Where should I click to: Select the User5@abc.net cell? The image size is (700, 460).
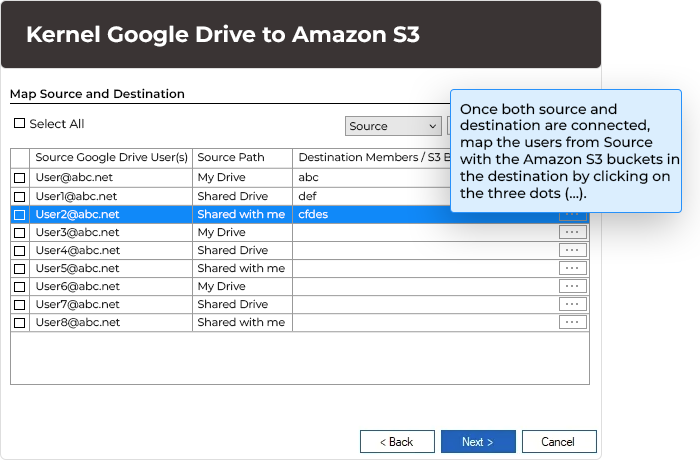tap(111, 269)
